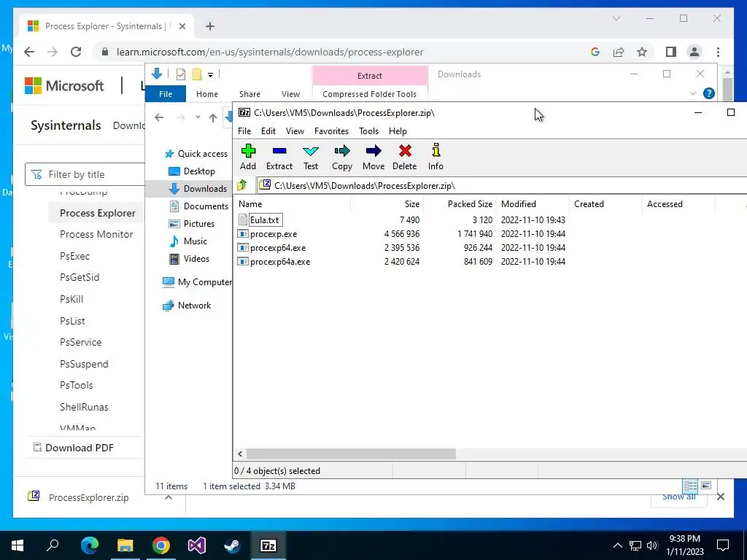Select My Computer in navigation pane

pyautogui.click(x=197, y=282)
